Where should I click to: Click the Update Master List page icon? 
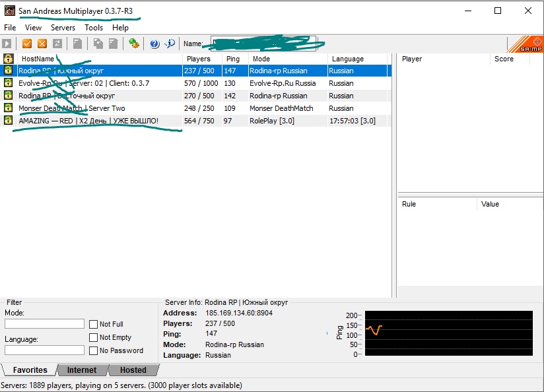tap(78, 44)
